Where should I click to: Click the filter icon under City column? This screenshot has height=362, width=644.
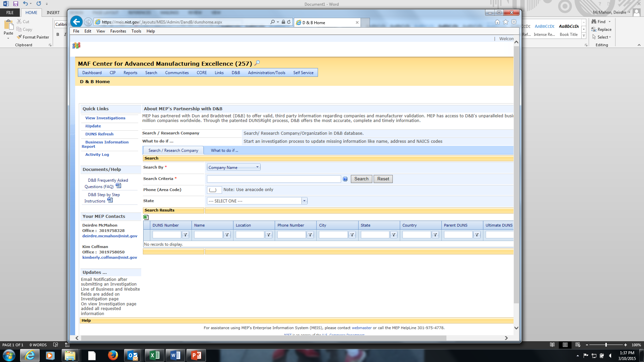pos(352,235)
